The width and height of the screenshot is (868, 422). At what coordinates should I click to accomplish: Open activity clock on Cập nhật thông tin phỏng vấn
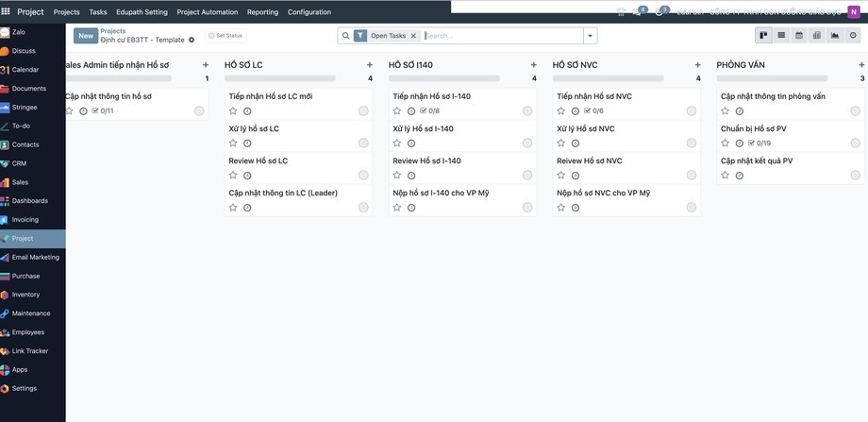click(x=740, y=111)
